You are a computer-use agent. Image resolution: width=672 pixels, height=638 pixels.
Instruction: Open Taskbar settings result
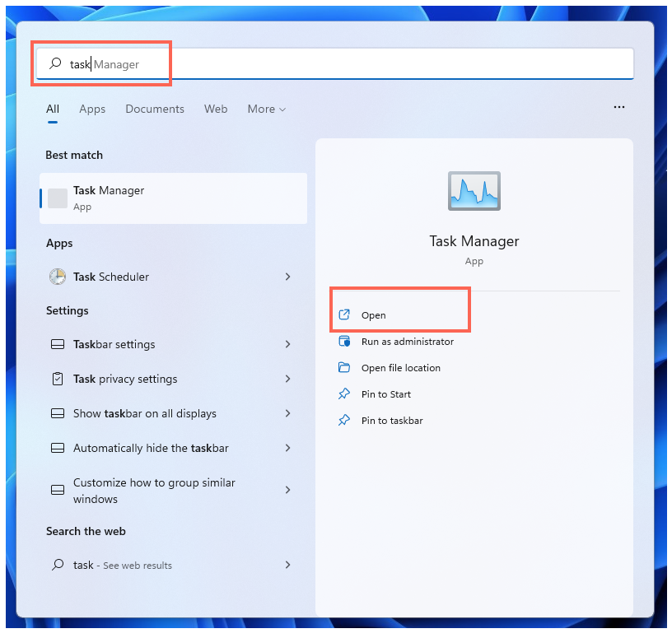173,344
